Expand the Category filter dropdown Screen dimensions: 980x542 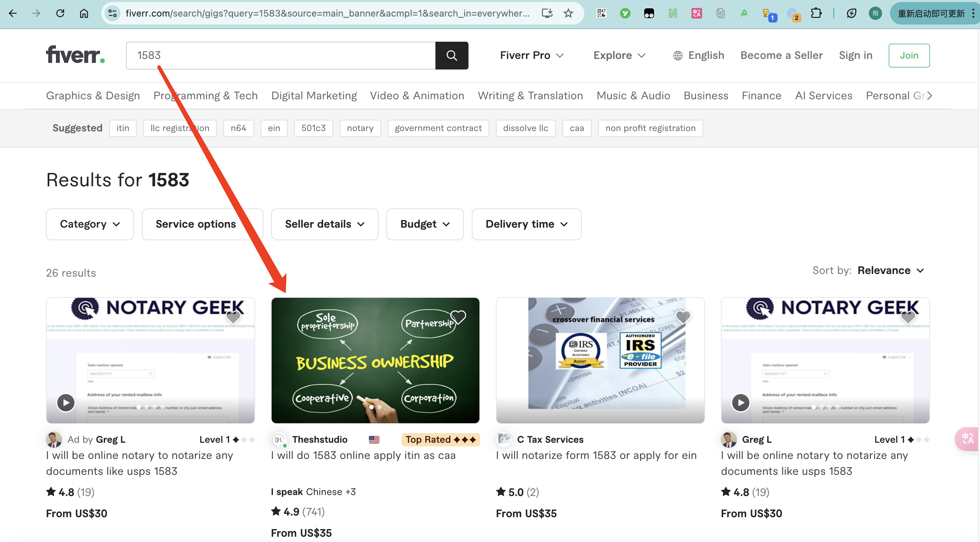[x=90, y=224]
